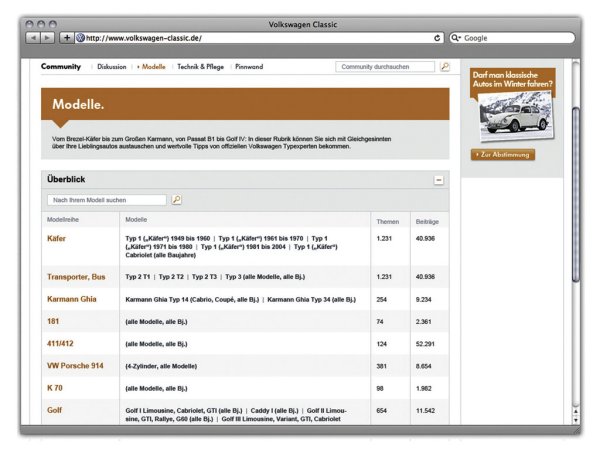The image size is (600, 450).
Task: Open the Karmann Ghia link
Action: click(72, 299)
